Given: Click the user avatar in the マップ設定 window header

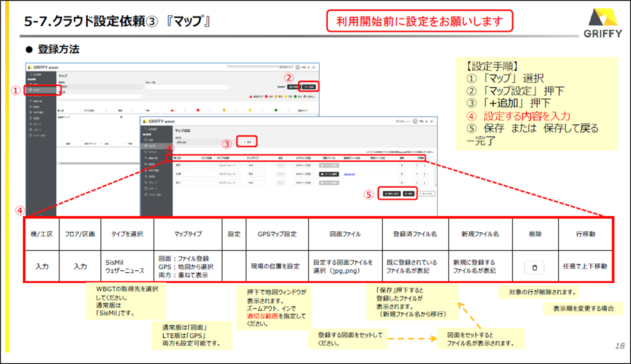Looking at the screenshot, I should 415,121.
